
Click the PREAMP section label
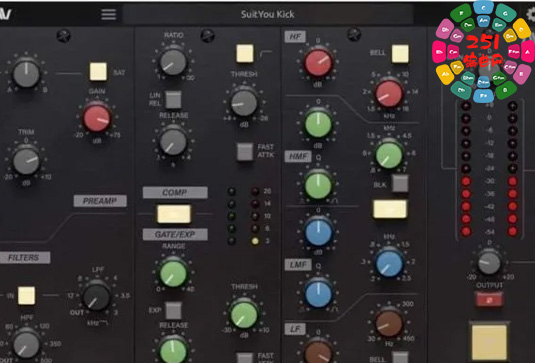coord(100,201)
